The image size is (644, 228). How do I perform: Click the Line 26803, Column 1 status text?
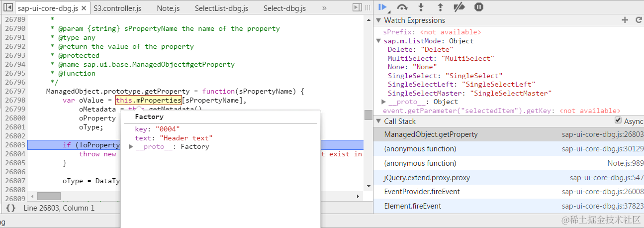pos(59,208)
